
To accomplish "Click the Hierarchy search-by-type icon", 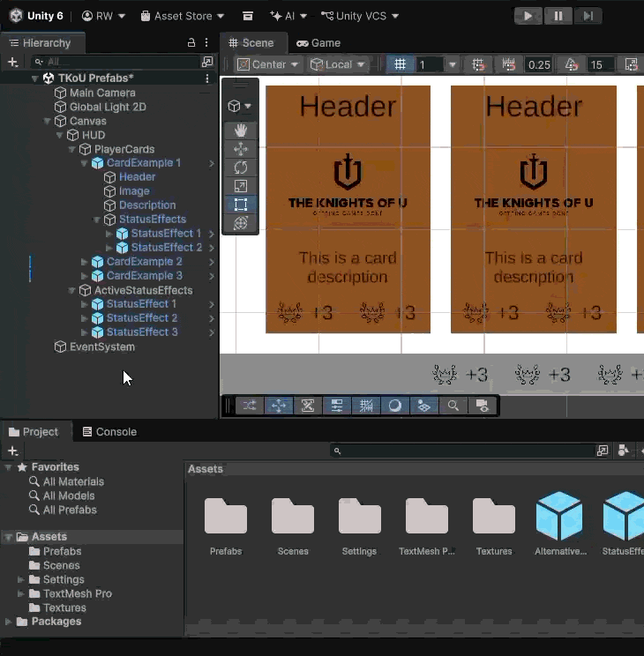I will (x=207, y=62).
